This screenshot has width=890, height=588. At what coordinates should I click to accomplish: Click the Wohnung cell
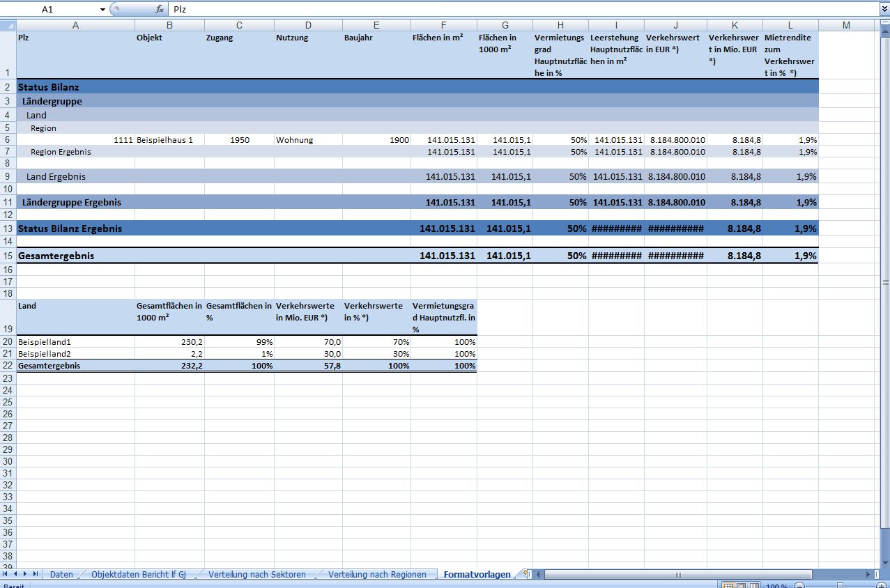pyautogui.click(x=308, y=140)
